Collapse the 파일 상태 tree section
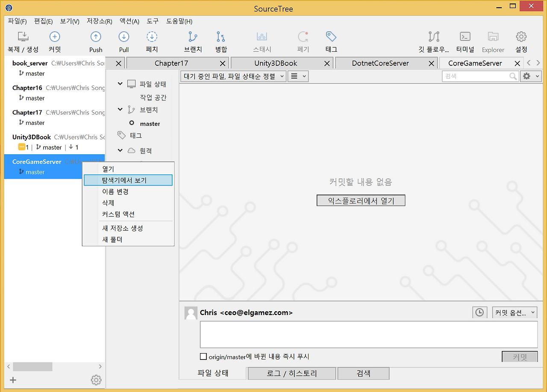The image size is (547, 392). [x=121, y=84]
